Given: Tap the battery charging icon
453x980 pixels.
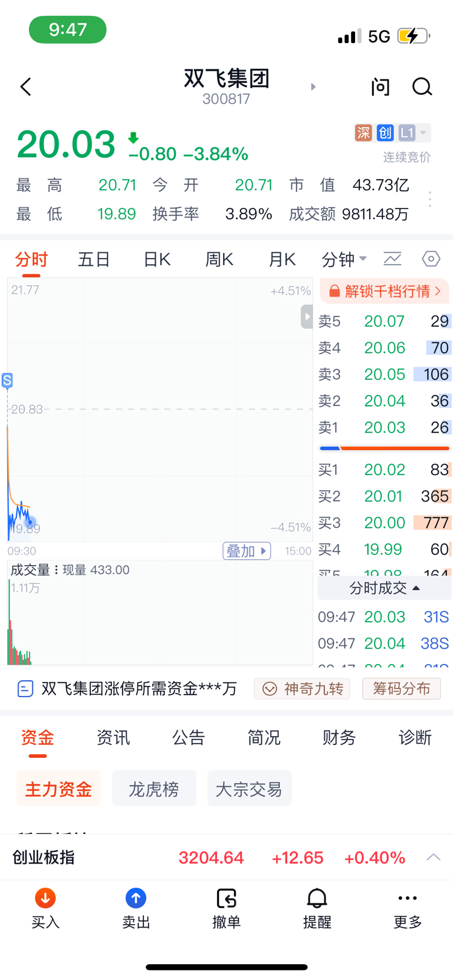Looking at the screenshot, I should (x=413, y=36).
